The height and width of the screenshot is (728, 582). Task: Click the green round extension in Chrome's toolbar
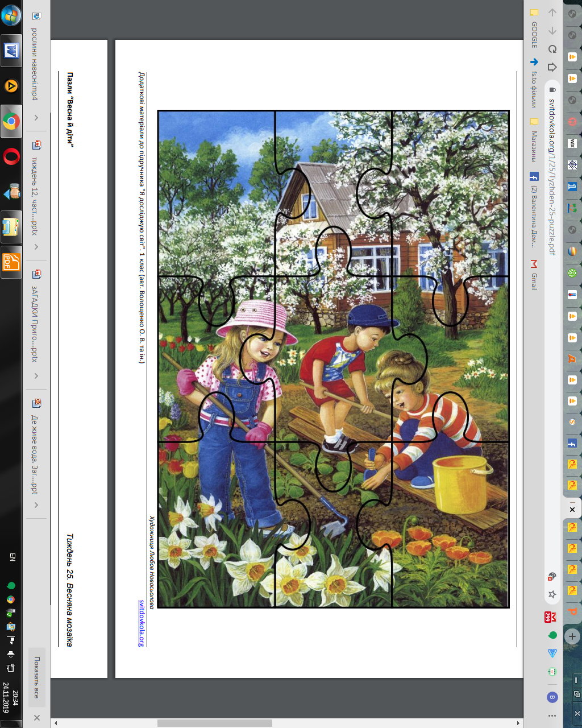[x=552, y=635]
